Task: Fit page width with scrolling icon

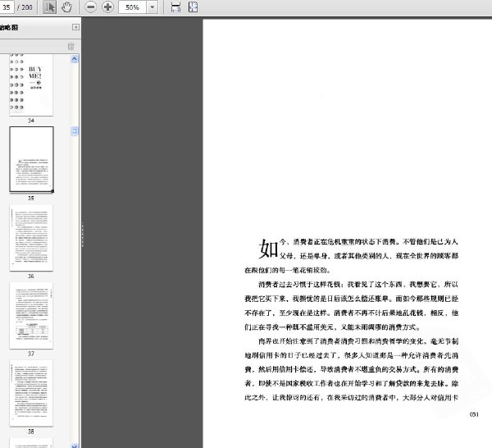Action: coord(175,7)
